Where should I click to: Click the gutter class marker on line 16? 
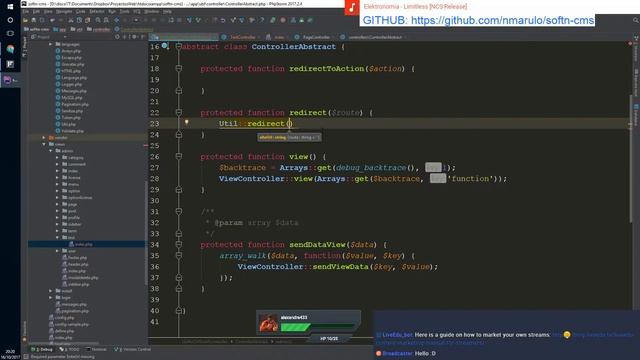(x=164, y=46)
